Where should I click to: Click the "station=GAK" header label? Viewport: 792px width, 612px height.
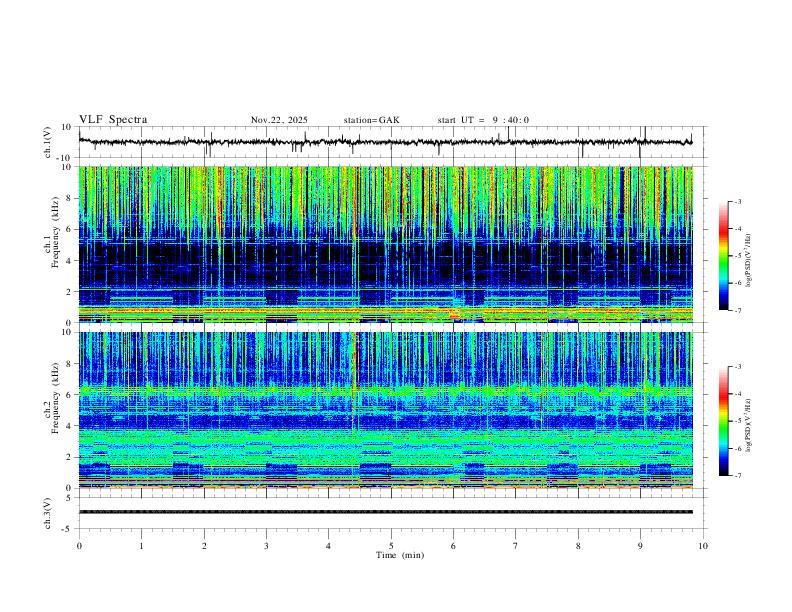coord(371,120)
